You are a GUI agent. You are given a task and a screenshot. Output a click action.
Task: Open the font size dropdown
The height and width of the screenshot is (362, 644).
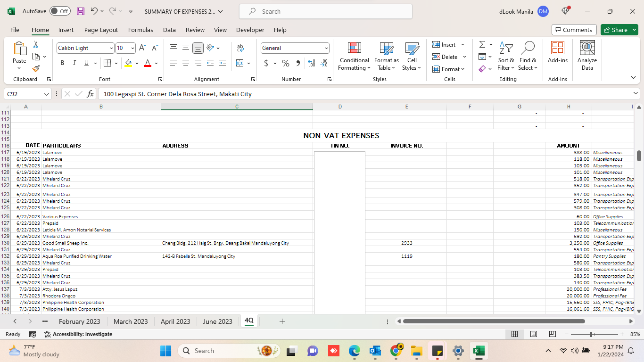click(133, 48)
